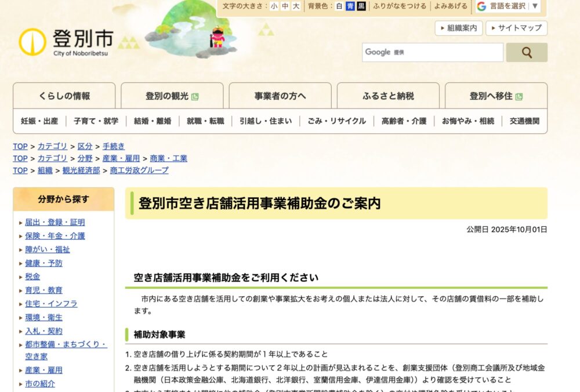Click the magnifying glass search button
580x392 pixels.
(526, 52)
